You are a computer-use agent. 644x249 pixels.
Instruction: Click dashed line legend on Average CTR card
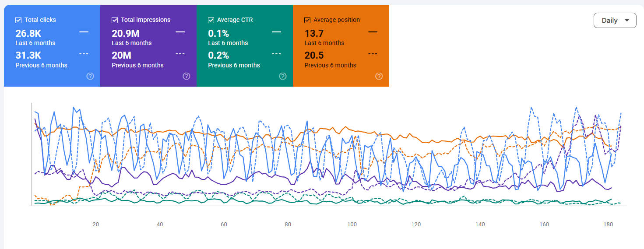(x=277, y=54)
